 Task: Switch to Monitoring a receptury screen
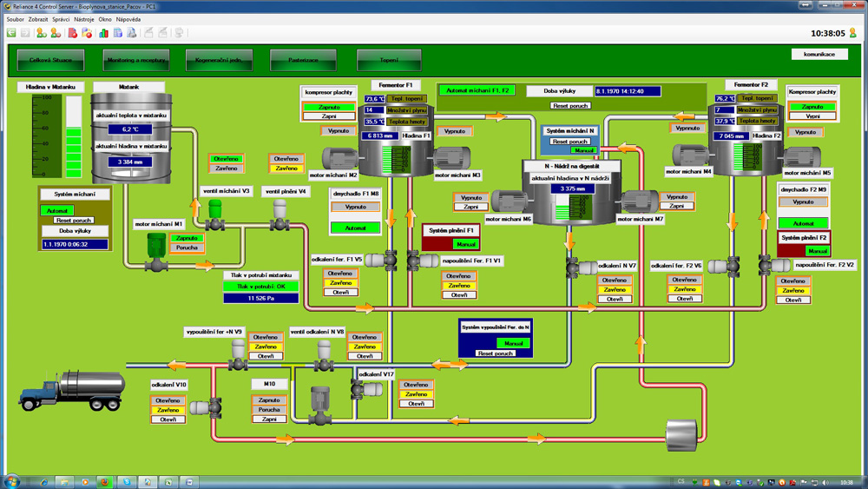point(136,60)
